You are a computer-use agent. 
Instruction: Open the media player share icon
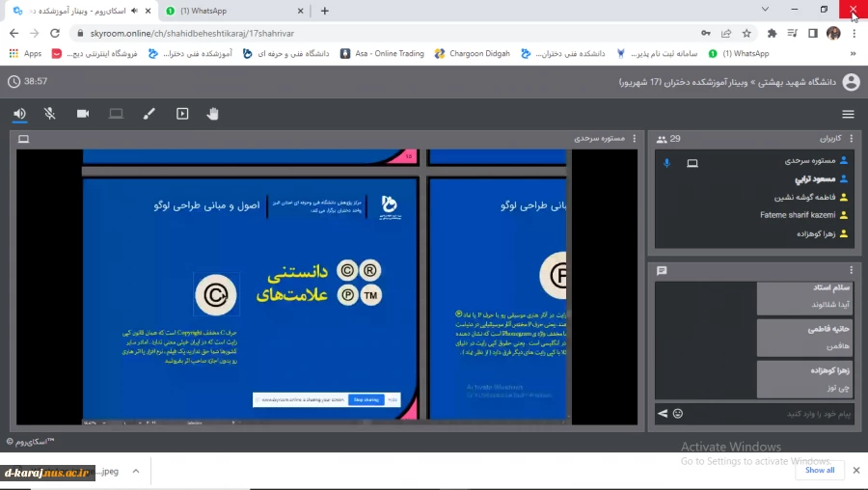click(182, 114)
